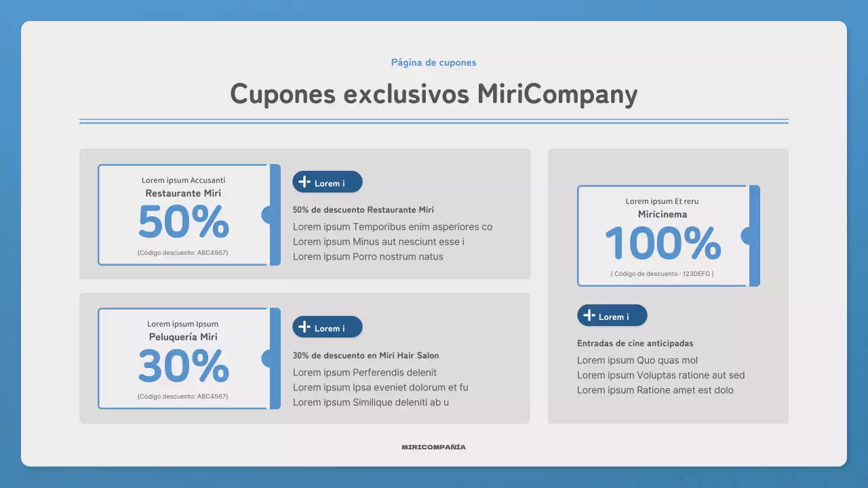Click the MIRICOMPAÑÍA footer logo
This screenshot has width=868, height=488.
pos(433,447)
